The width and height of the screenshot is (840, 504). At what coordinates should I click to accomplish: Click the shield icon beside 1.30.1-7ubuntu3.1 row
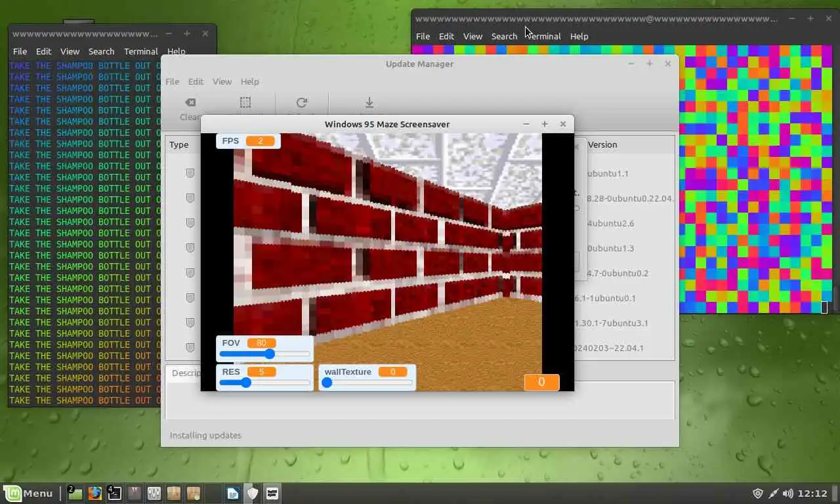coord(190,323)
